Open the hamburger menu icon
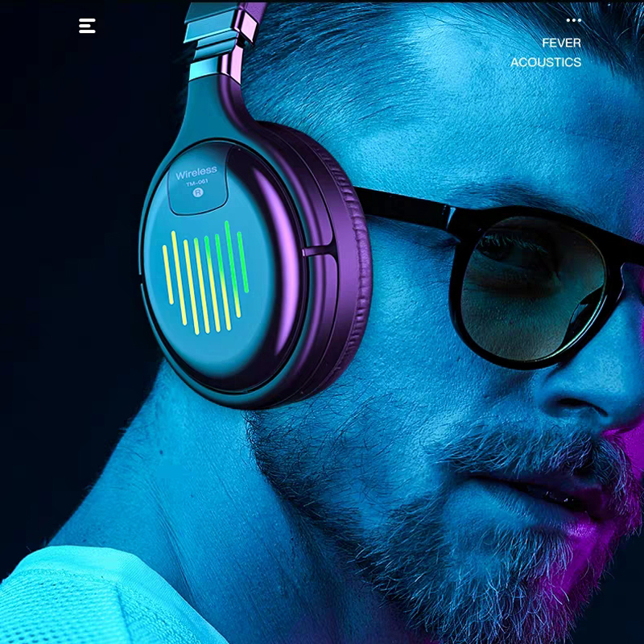 pyautogui.click(x=87, y=26)
